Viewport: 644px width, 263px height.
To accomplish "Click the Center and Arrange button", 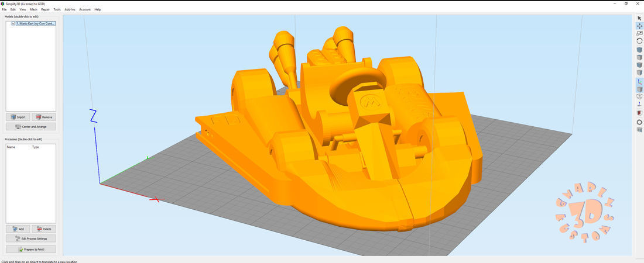I will pos(31,127).
